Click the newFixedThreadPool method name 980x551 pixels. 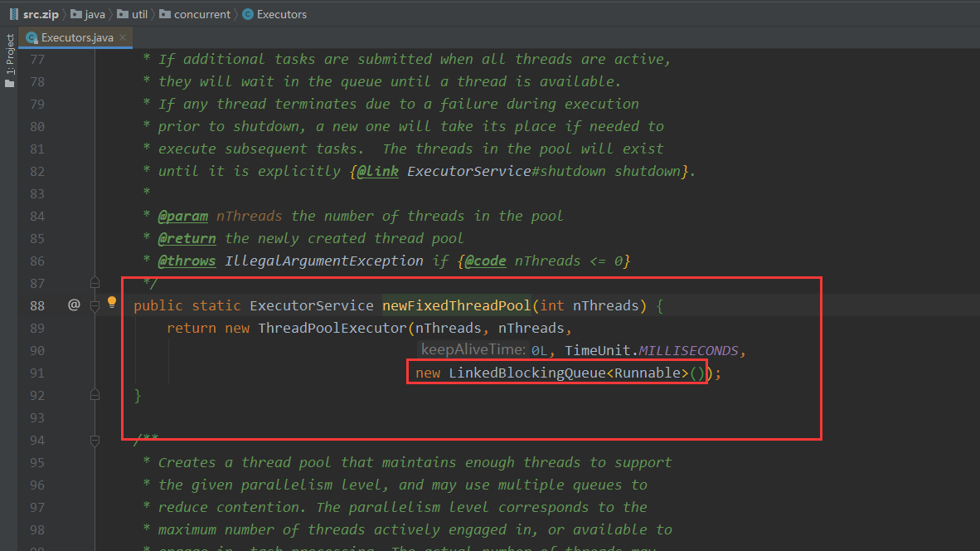pyautogui.click(x=456, y=306)
